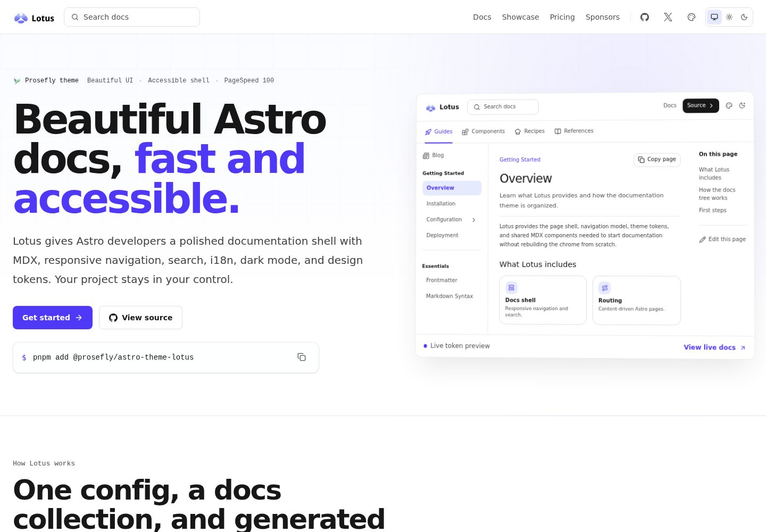This screenshot has height=532, width=766.
Task: Select the Components tab in preview
Action: [483, 131]
